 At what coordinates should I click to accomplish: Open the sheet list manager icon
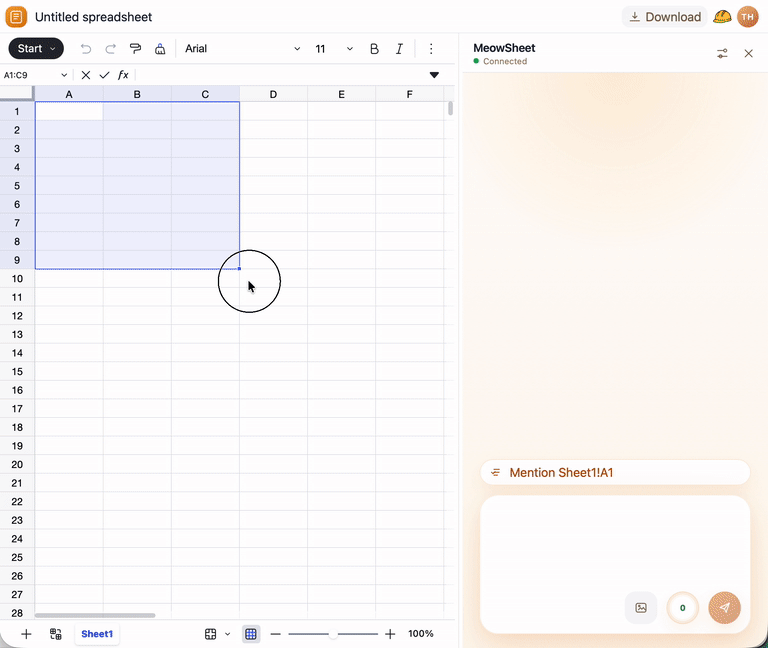click(x=56, y=634)
